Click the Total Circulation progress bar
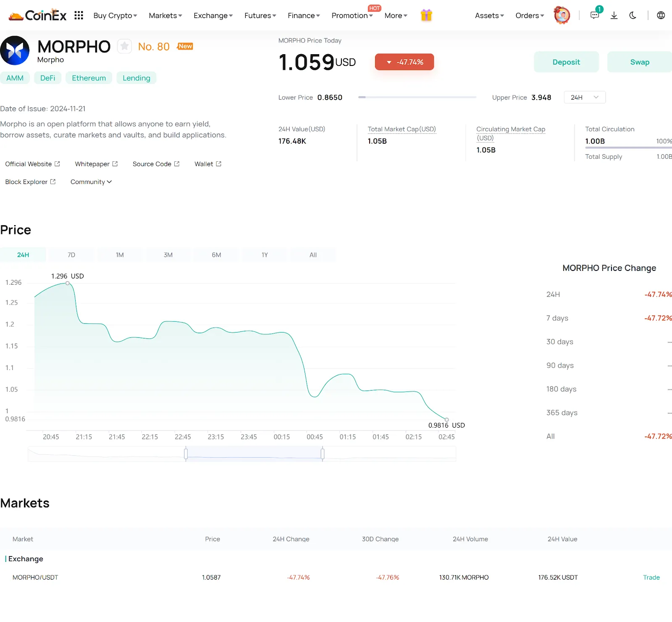 tap(628, 147)
